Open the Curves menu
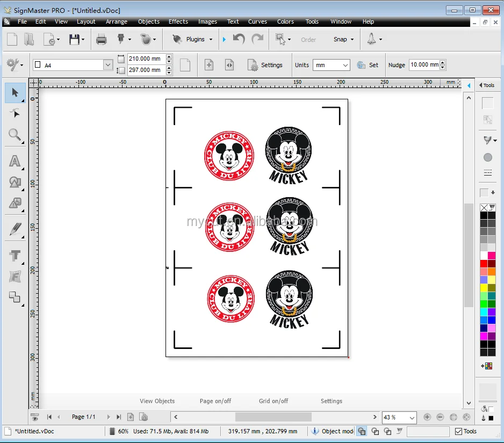Viewport: 504px width, 443px height. [x=257, y=21]
